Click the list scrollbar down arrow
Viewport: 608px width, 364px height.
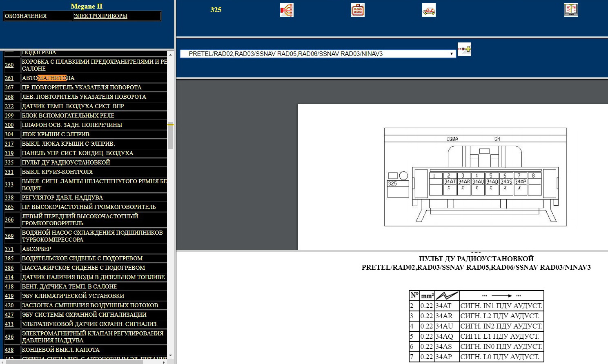(170, 356)
